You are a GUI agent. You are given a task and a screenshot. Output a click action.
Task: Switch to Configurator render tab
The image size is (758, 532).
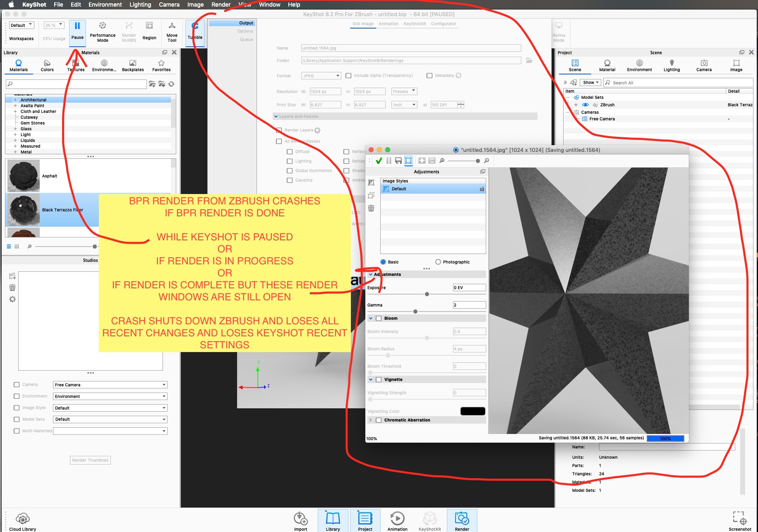444,24
